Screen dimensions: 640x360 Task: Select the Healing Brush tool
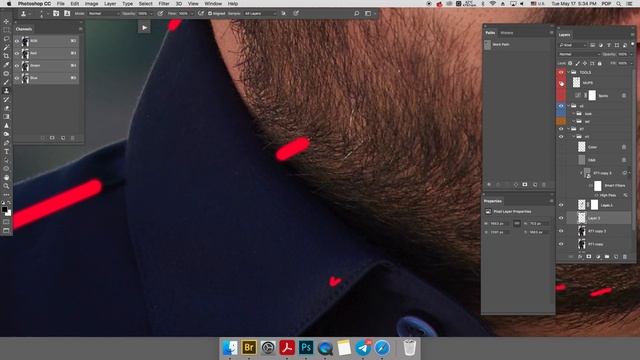pos(6,73)
